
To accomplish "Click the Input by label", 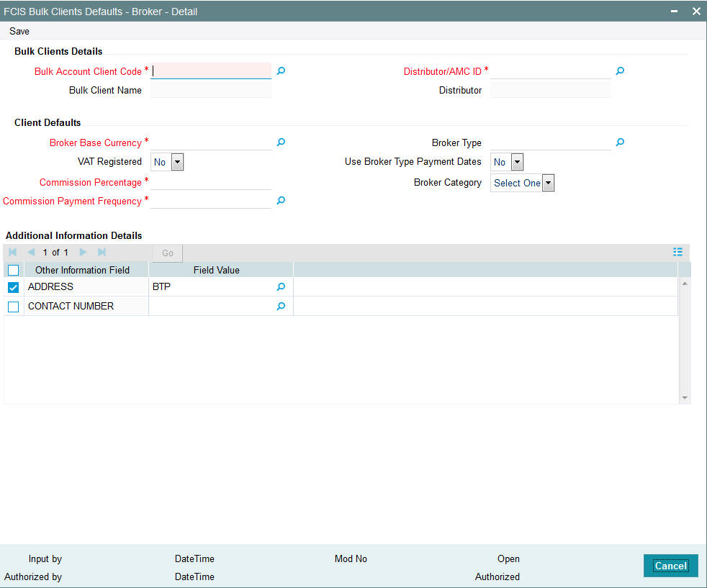I will pyautogui.click(x=45, y=558).
